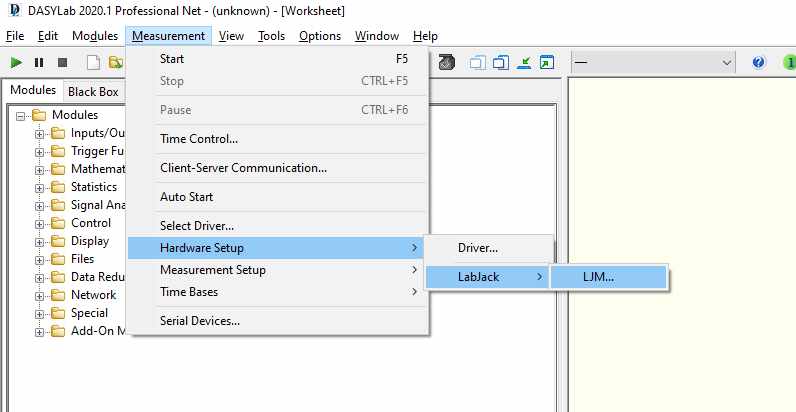
Task: Select LJM... in the LabJack submenu
Action: (x=598, y=276)
